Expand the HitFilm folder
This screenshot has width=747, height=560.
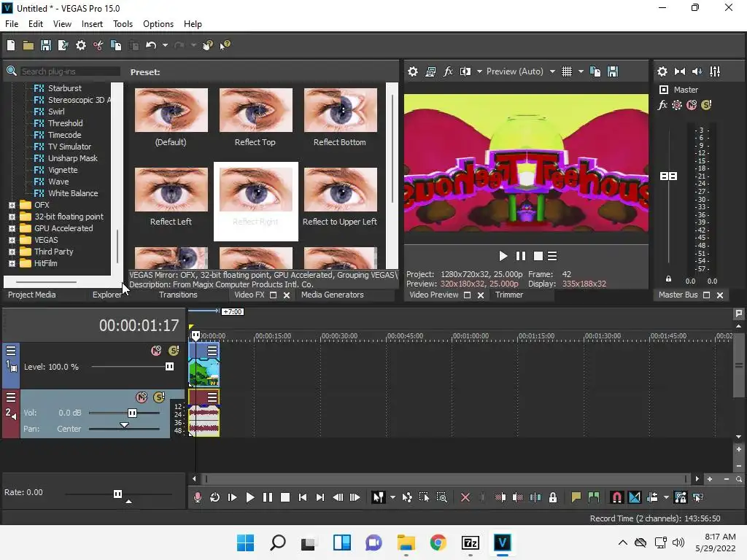[x=12, y=263]
